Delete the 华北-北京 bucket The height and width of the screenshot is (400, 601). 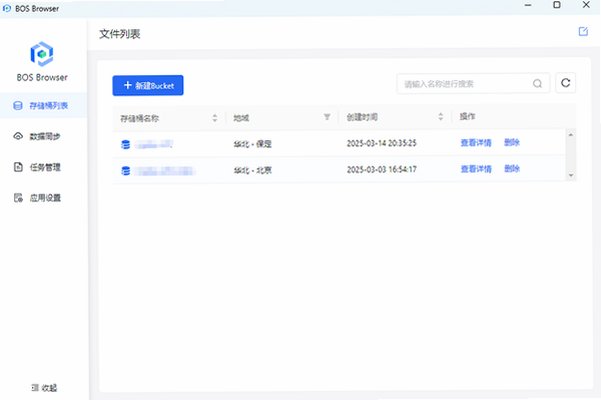(x=512, y=169)
